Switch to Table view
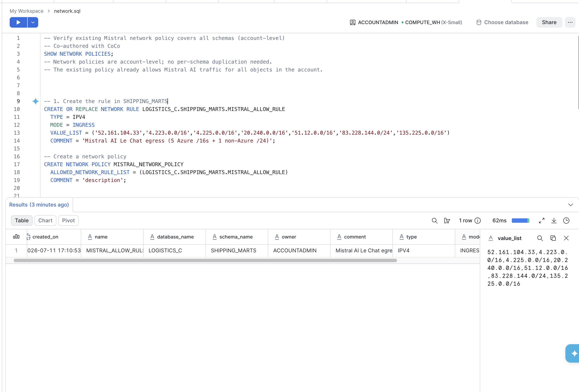Screen dimensions: 579x392 click(x=22, y=221)
